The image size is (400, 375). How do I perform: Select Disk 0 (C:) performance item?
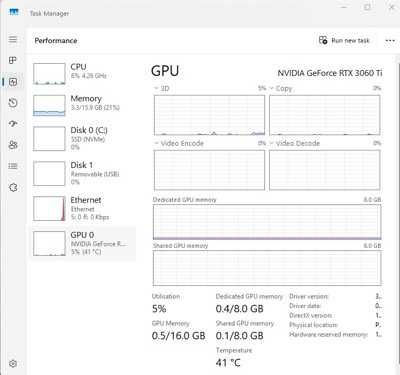point(83,138)
